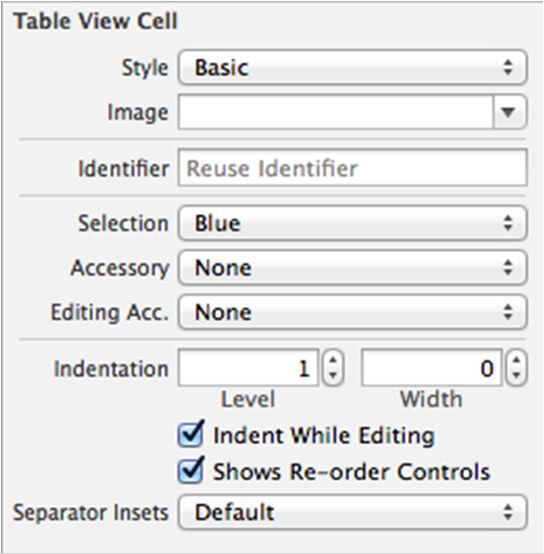Click the Indentation Level value field
Image resolution: width=544 pixels, height=554 pixels.
(248, 368)
